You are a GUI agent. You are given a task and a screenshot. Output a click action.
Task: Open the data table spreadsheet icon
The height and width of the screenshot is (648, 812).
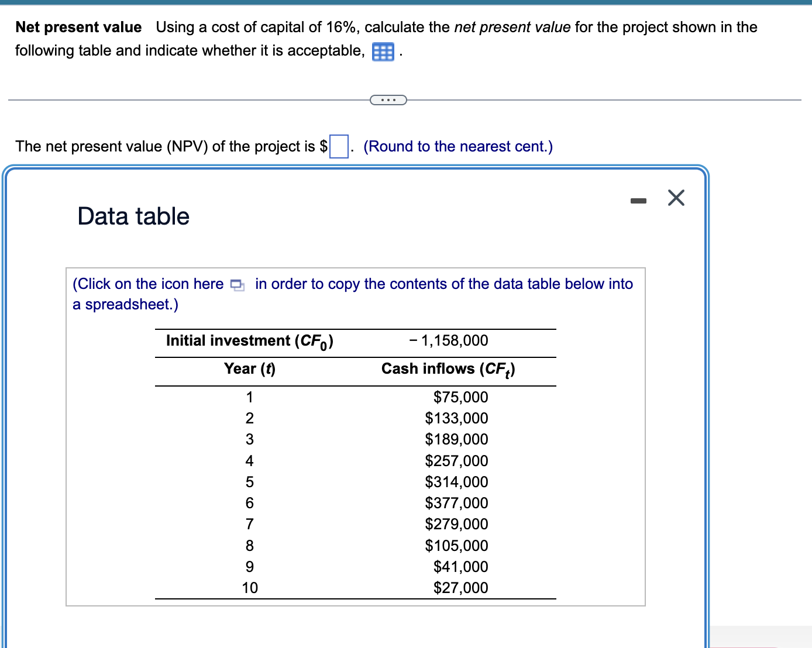(x=383, y=51)
